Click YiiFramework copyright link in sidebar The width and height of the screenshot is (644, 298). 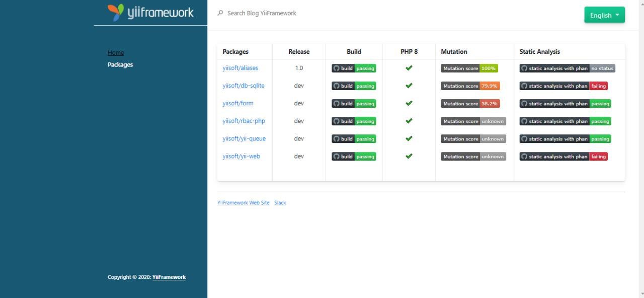169,277
